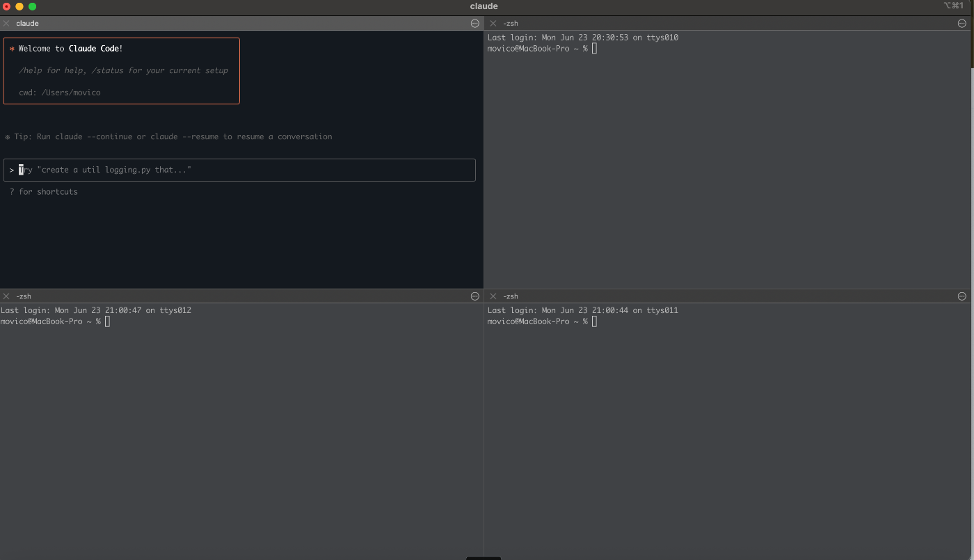Image resolution: width=974 pixels, height=560 pixels.
Task: Click 'Last login' line mentioning ttys010
Action: click(583, 38)
